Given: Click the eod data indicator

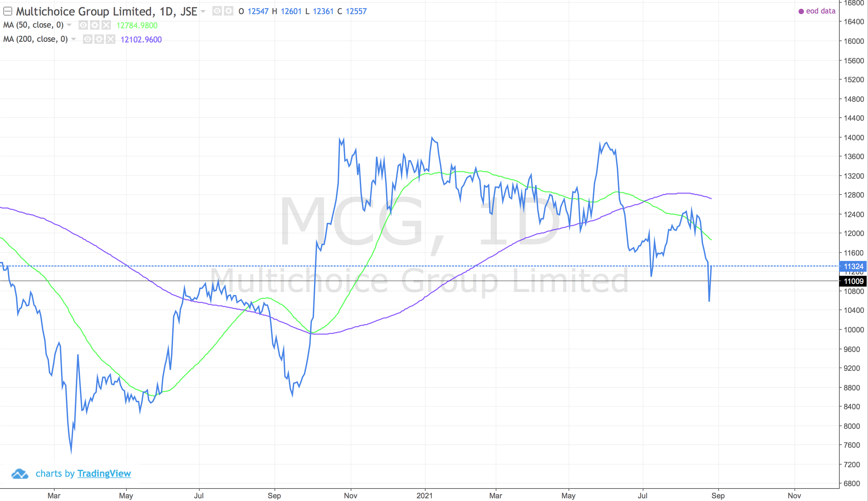Looking at the screenshot, I should click(x=817, y=11).
